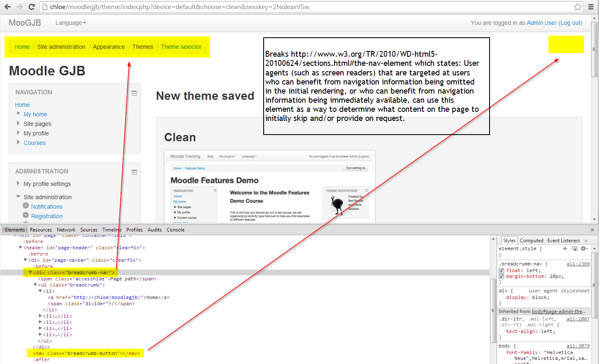Switch to the Resources tab
599x364 pixels.
[x=41, y=230]
